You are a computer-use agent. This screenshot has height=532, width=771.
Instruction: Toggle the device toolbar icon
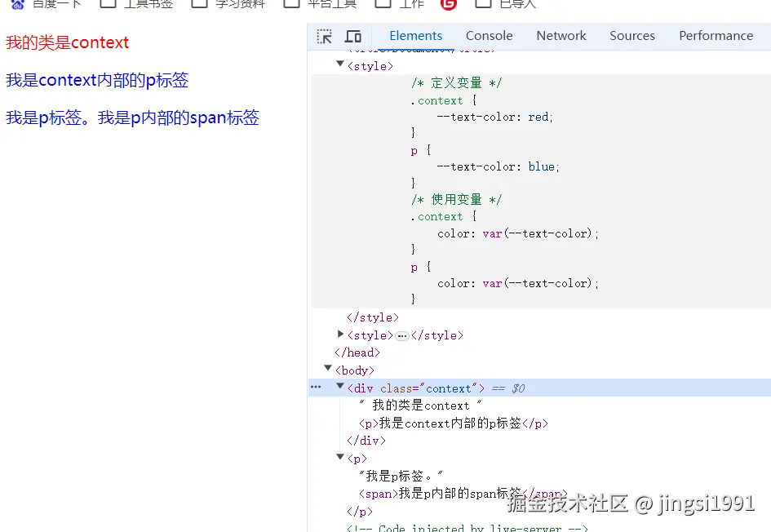coord(353,37)
